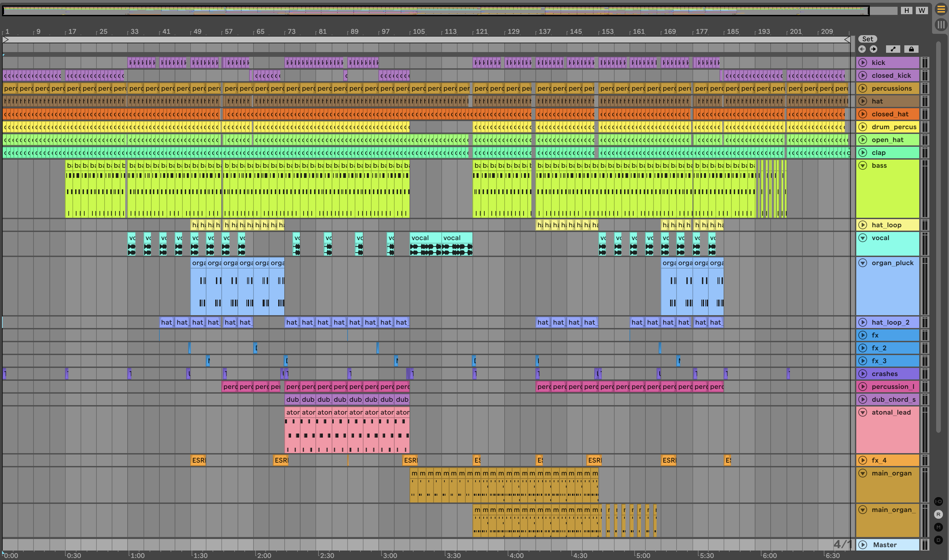Switch to Session view selector icon
The height and width of the screenshot is (560, 949).
941,25
